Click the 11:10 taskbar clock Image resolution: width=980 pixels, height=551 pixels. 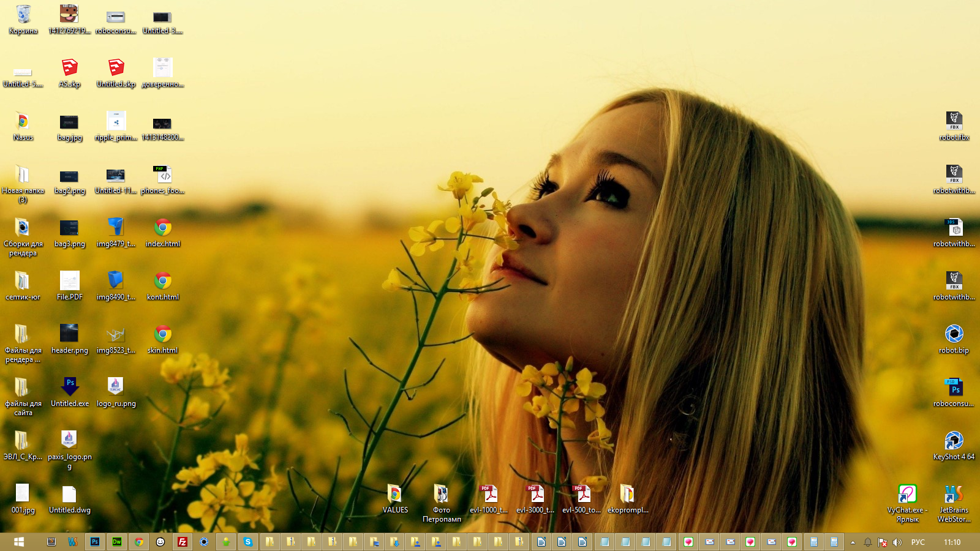[x=952, y=542]
